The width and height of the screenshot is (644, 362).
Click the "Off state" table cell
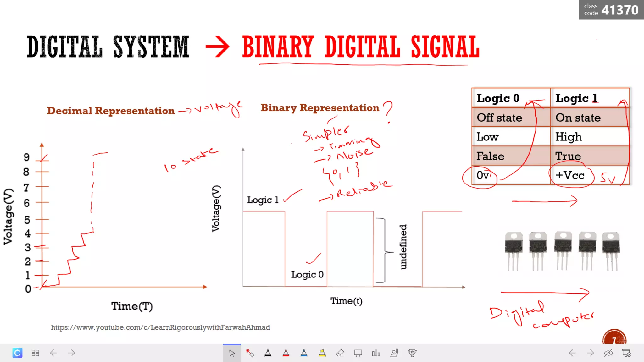pos(511,118)
